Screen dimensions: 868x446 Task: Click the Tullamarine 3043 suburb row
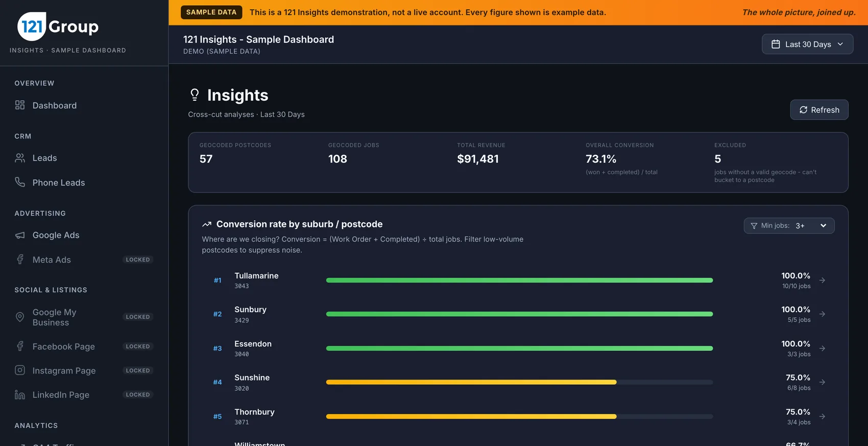tap(518, 280)
